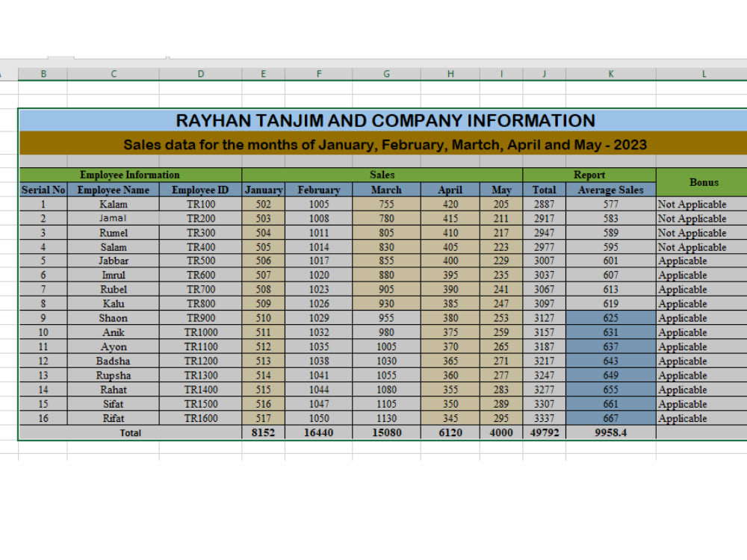The image size is (747, 560).
Task: Select column J header
Action: coord(544,74)
